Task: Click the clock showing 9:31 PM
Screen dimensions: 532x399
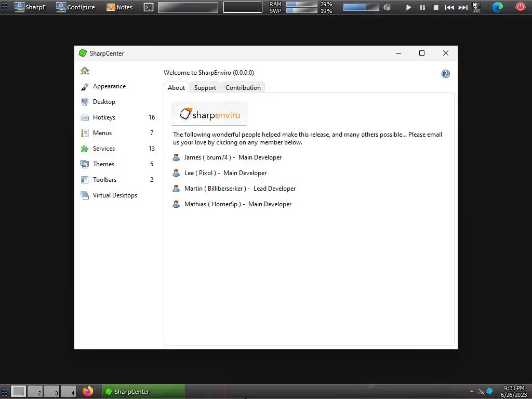Action: 514,388
